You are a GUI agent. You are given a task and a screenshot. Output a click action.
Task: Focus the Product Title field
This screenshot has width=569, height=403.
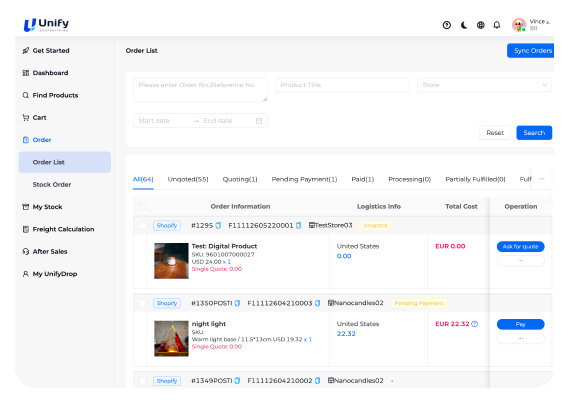[x=342, y=85]
